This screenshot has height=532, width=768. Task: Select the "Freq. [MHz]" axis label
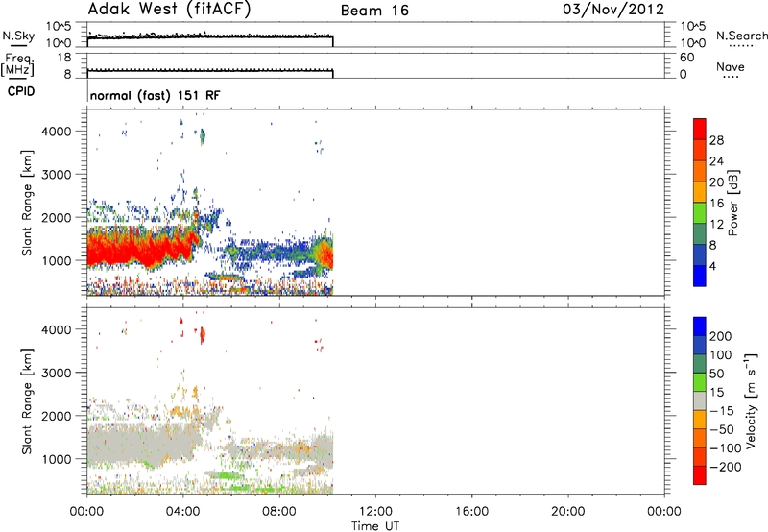pos(17,64)
